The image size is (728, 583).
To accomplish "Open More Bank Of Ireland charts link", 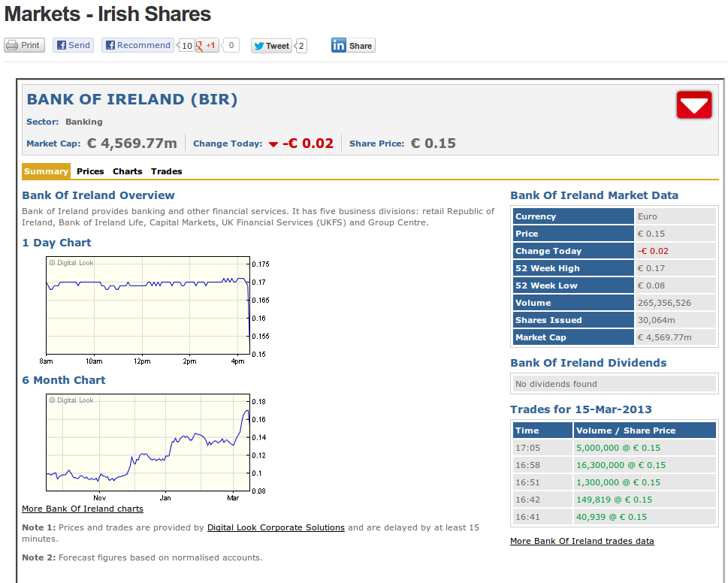I will [83, 509].
